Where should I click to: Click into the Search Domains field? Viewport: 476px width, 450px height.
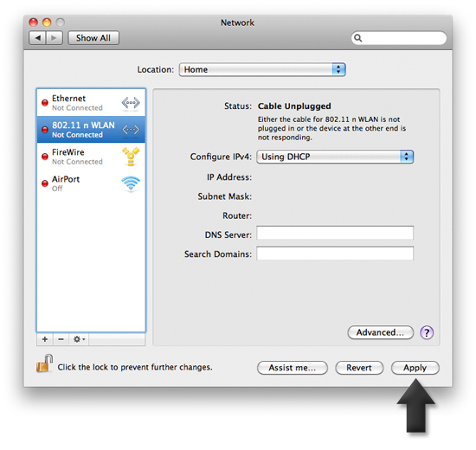tap(335, 254)
